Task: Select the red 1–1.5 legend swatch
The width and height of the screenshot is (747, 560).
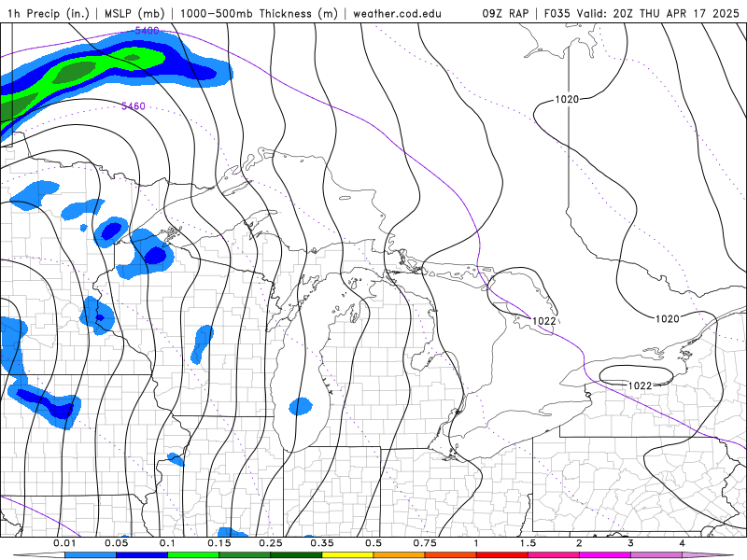Action: click(502, 555)
